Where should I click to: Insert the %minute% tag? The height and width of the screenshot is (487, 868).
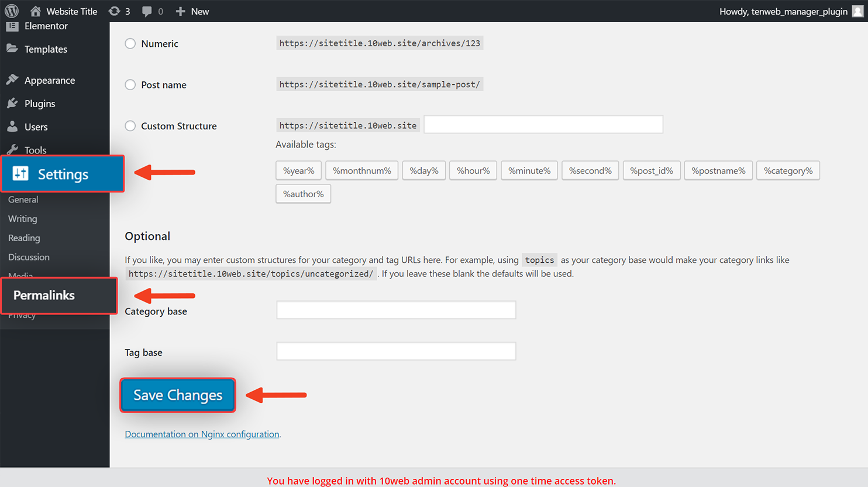pyautogui.click(x=529, y=170)
